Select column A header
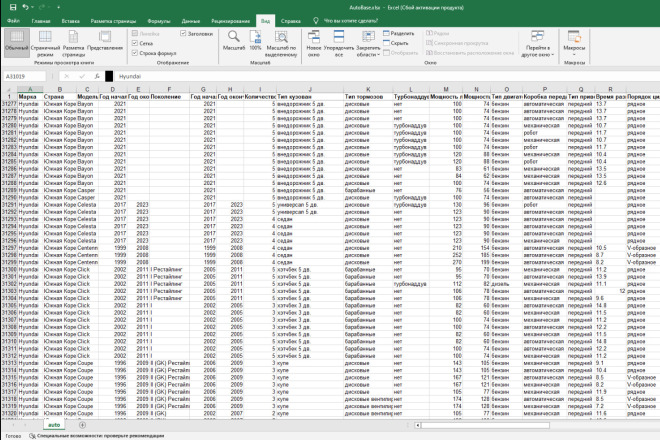Screen dimensions: 660x440 click(x=30, y=89)
